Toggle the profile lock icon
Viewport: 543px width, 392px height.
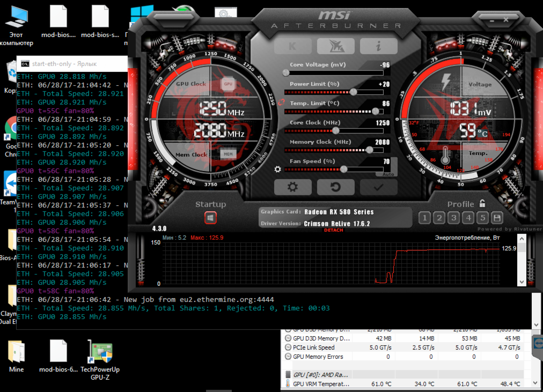click(x=482, y=204)
